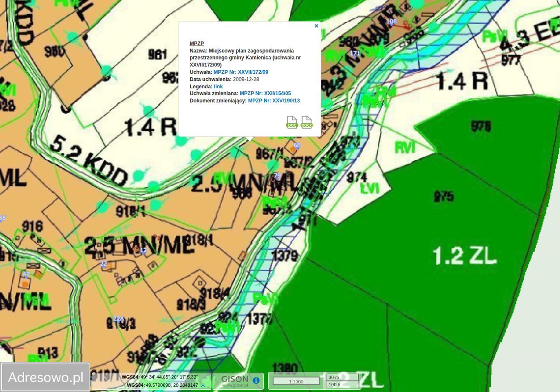This screenshot has height=392, width=560.
Task: Click parcel number 976 on the map
Action: tap(481, 126)
